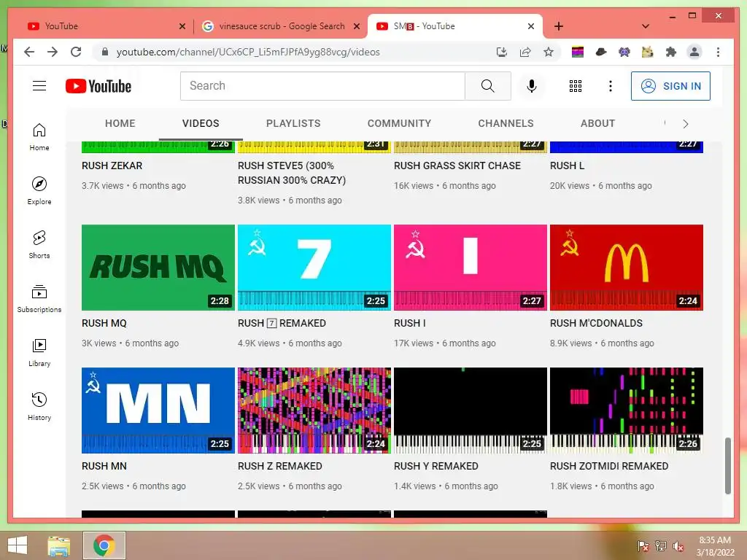Open the RUSH ZEKAR video title

(112, 166)
